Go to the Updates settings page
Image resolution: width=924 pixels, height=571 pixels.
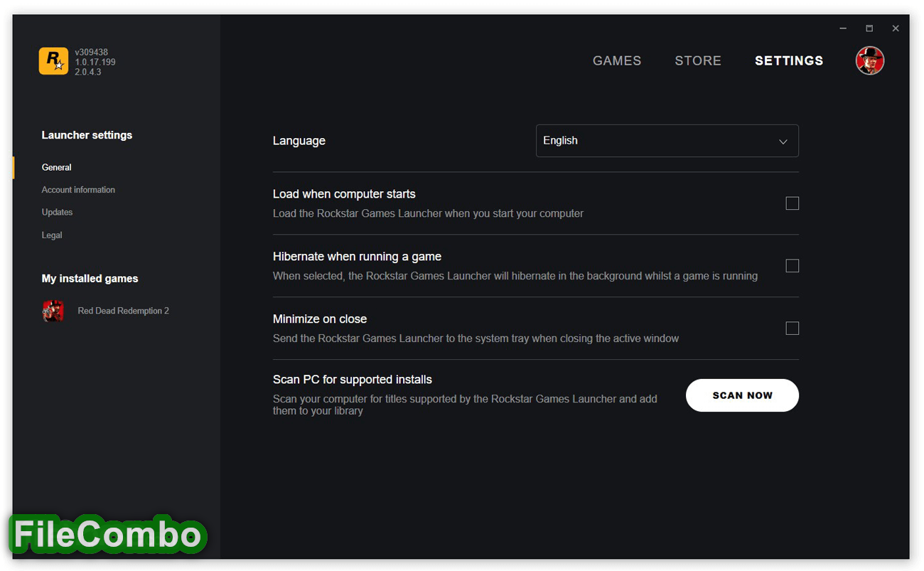[x=57, y=213]
